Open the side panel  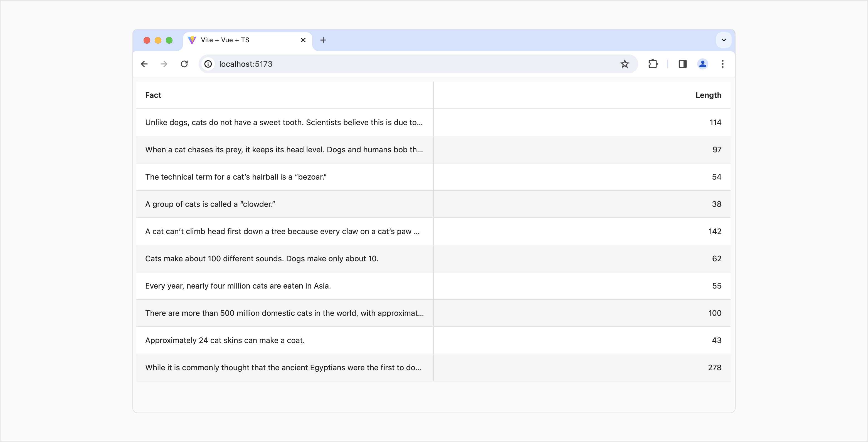682,64
